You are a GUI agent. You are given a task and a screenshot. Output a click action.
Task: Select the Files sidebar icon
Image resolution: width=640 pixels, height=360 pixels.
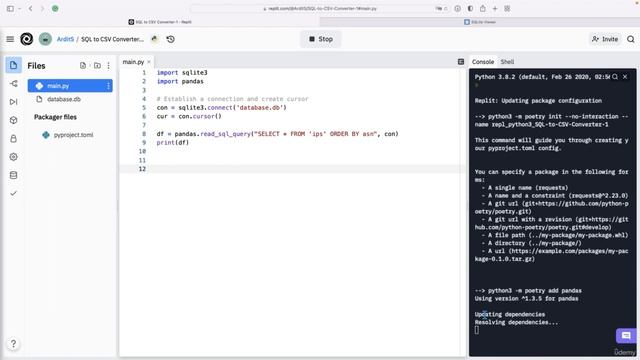pos(13,65)
